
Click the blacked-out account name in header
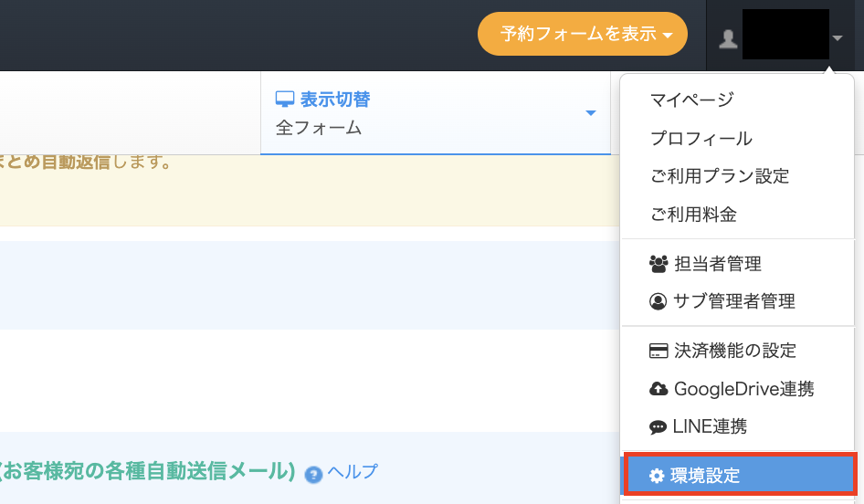(785, 36)
